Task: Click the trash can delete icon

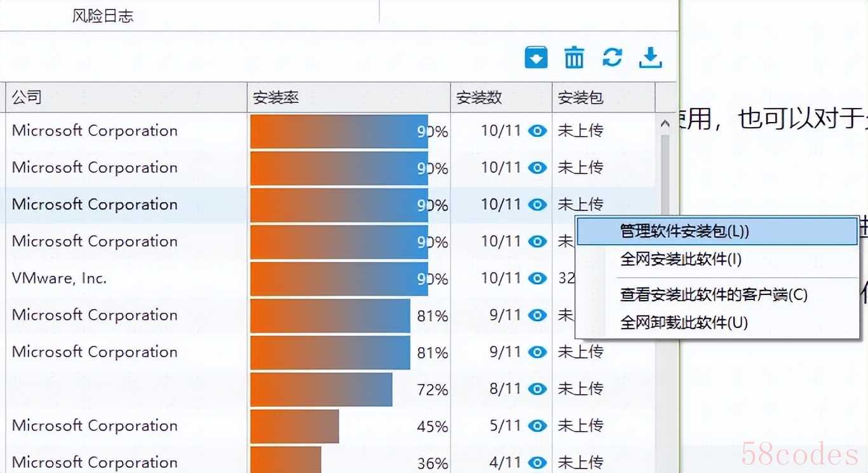Action: 574,58
